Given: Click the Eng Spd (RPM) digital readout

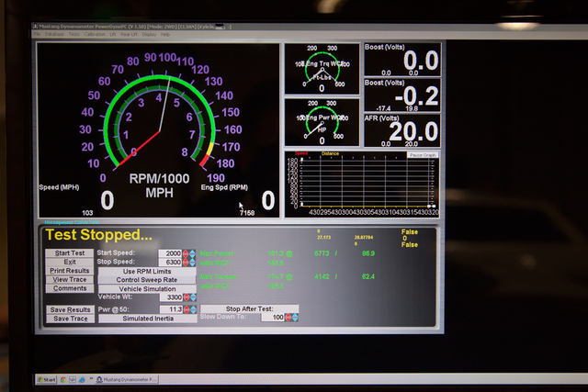Looking at the screenshot, I should [268, 200].
